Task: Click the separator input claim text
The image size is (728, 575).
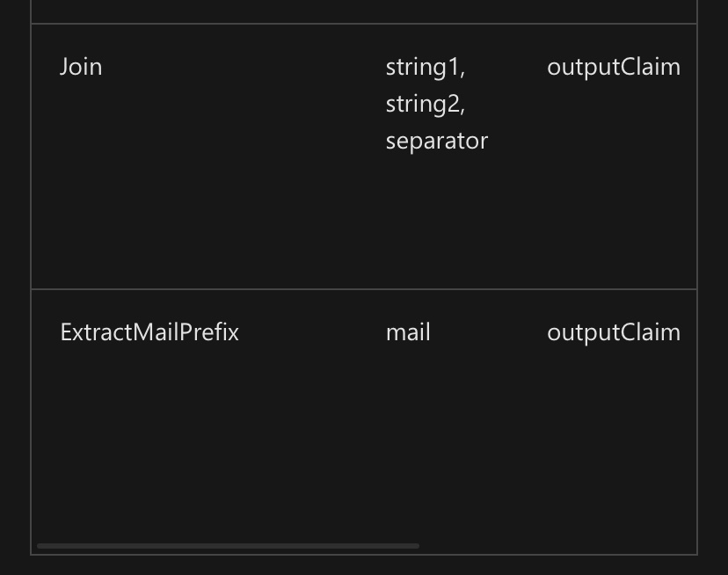Action: [436, 141]
